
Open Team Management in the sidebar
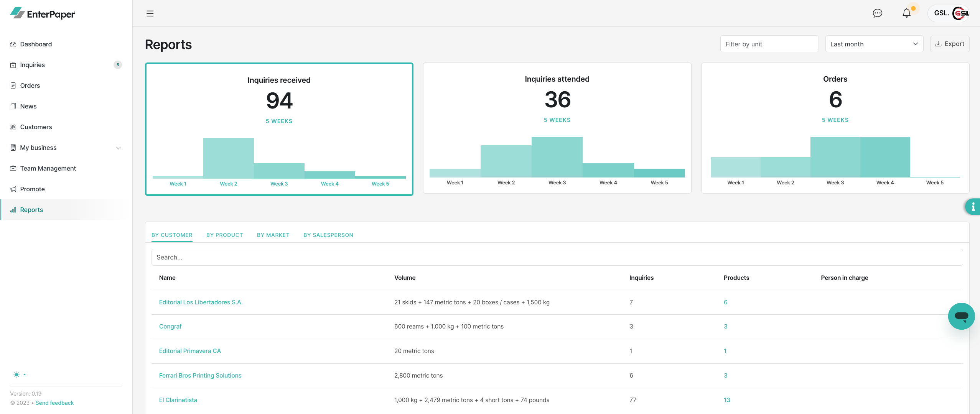coord(48,168)
